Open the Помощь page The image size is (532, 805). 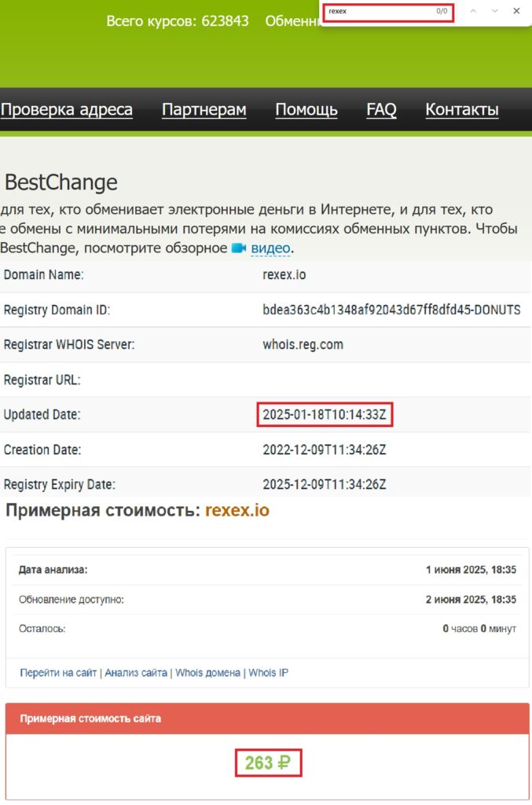coord(306,110)
